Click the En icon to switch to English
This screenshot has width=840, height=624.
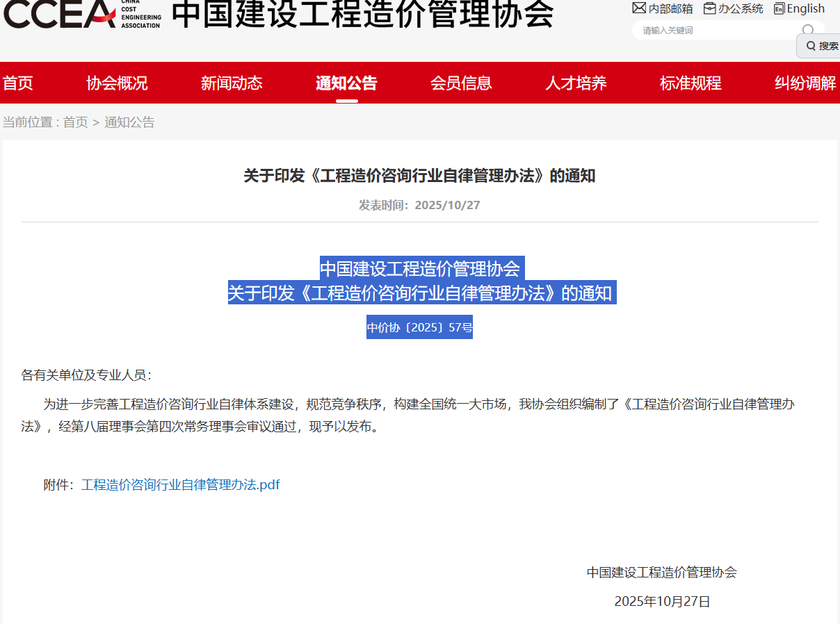pyautogui.click(x=780, y=8)
